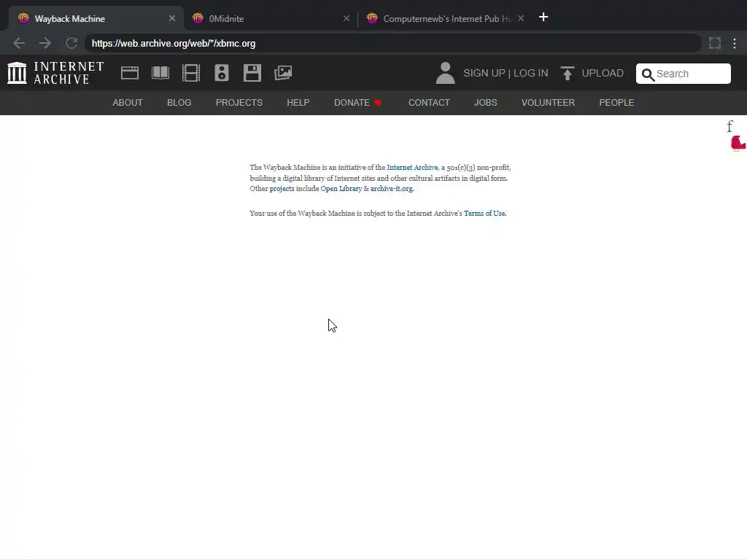
Task: Follow the archive-it.org link
Action: 392,188
